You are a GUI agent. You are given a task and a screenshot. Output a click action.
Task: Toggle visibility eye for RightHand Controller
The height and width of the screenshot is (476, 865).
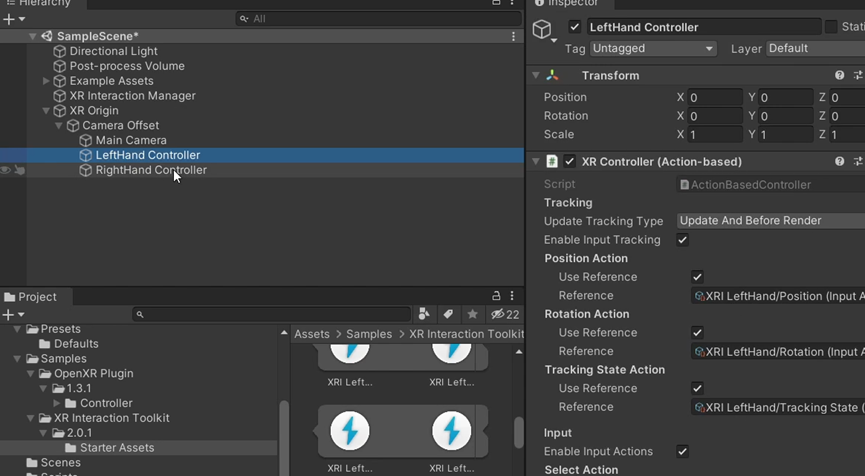click(6, 170)
